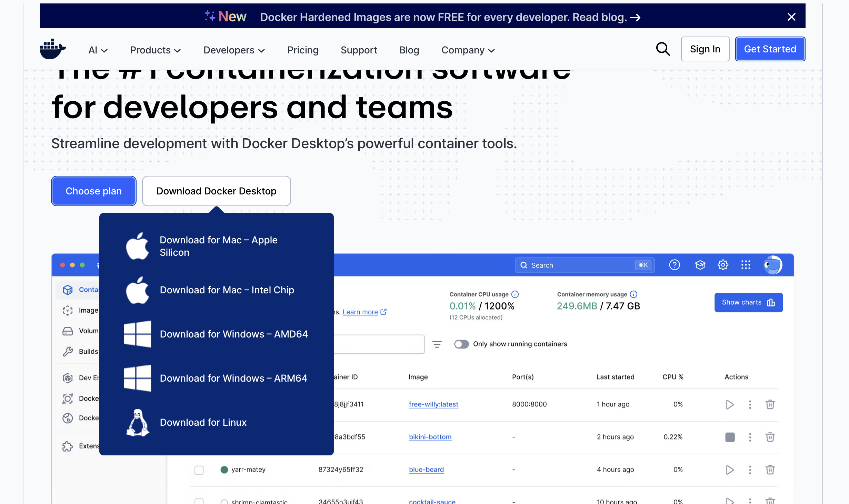Screen dimensions: 849x504
Task: Open the blue-beard image link
Action: [426, 470]
